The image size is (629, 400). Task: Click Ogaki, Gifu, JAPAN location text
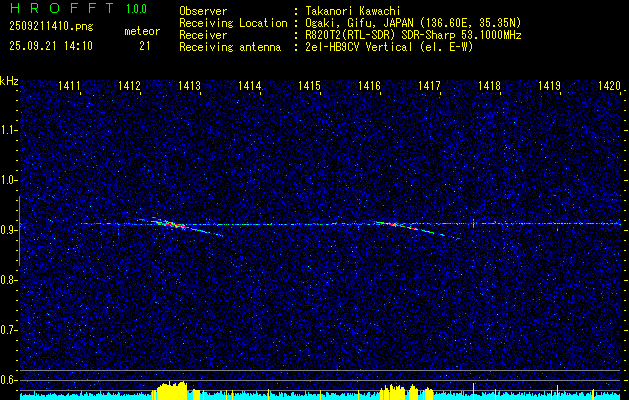[413, 23]
